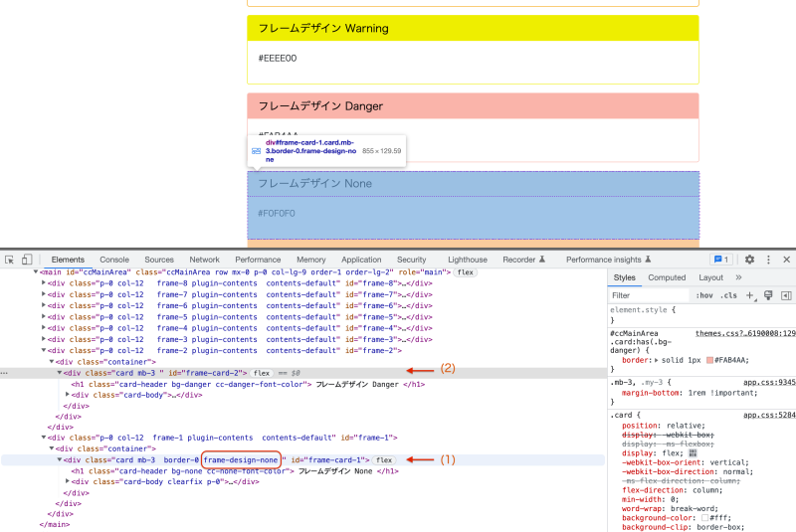Viewport: 796px width, 532px height.
Task: Open the Security tab
Action: [411, 260]
